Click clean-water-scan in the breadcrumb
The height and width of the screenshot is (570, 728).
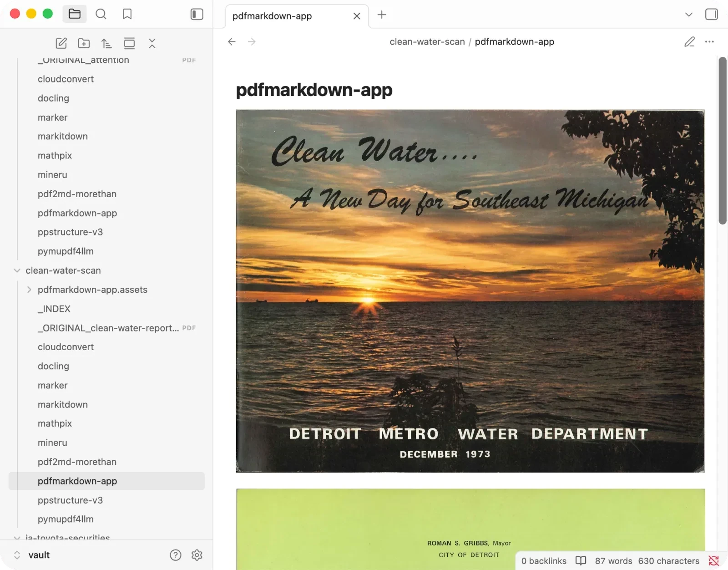click(x=427, y=41)
